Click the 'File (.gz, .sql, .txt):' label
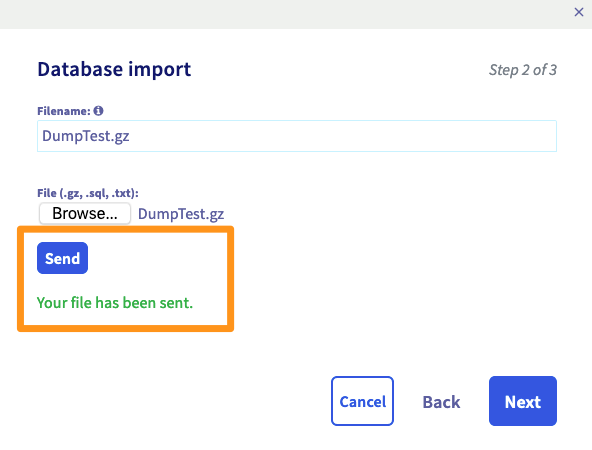This screenshot has width=592, height=450. coord(88,193)
